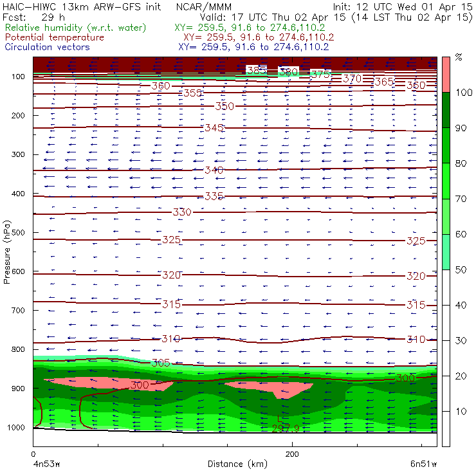Screen dimensions: 476x476
Task: Click the '305' contour label
Action: pos(161,363)
